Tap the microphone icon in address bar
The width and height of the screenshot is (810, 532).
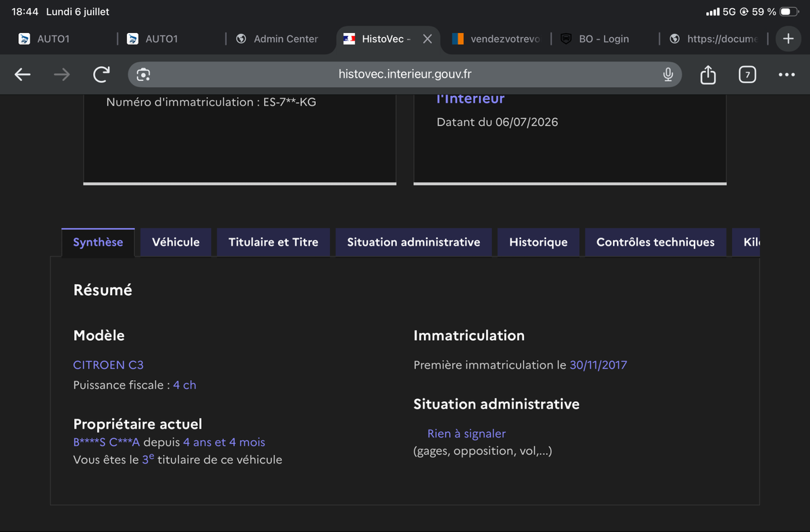668,74
